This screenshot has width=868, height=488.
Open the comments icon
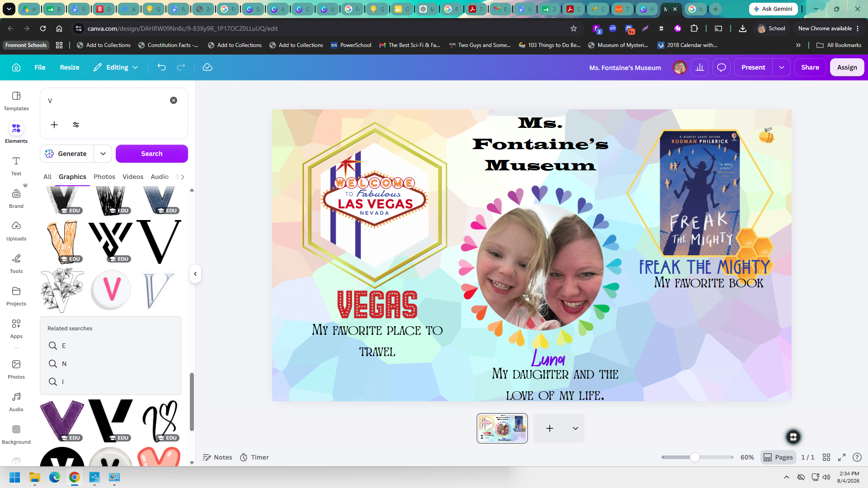coord(722,67)
